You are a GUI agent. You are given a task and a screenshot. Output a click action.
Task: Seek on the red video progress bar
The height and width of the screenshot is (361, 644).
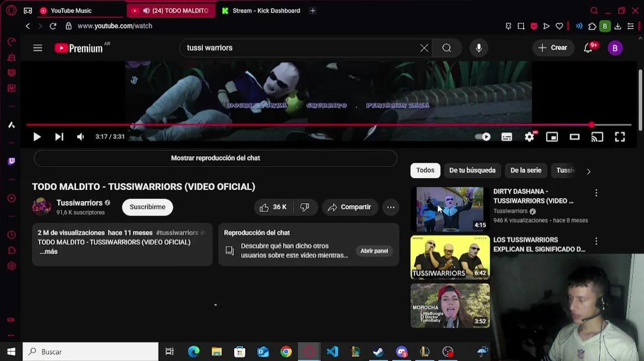point(329,125)
